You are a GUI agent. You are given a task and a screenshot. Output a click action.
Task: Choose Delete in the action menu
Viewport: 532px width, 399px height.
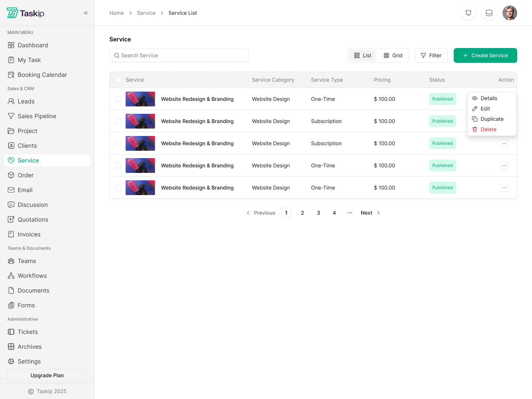click(488, 129)
